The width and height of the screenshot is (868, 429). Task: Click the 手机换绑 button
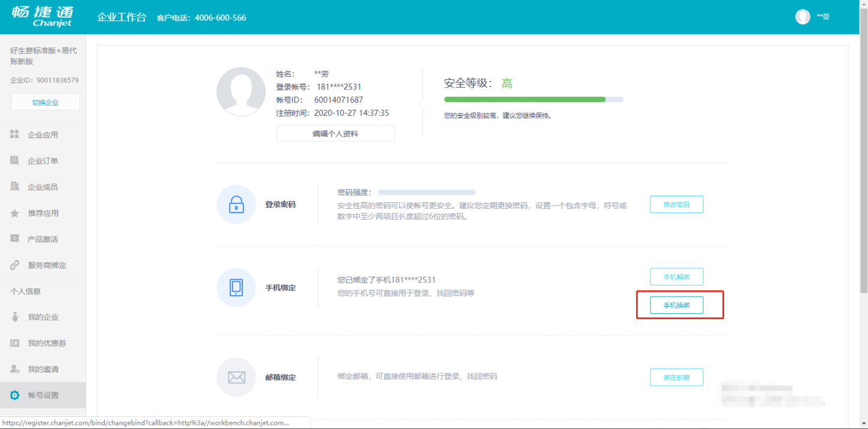pyautogui.click(x=677, y=305)
